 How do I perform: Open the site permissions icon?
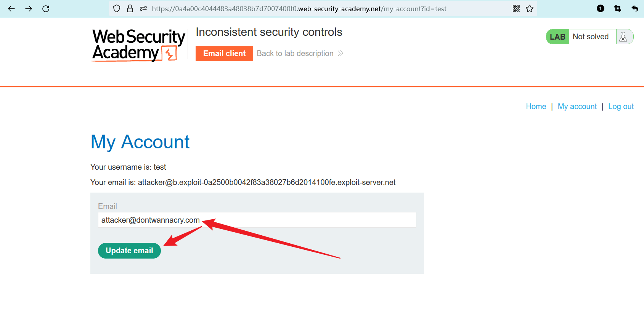[143, 9]
